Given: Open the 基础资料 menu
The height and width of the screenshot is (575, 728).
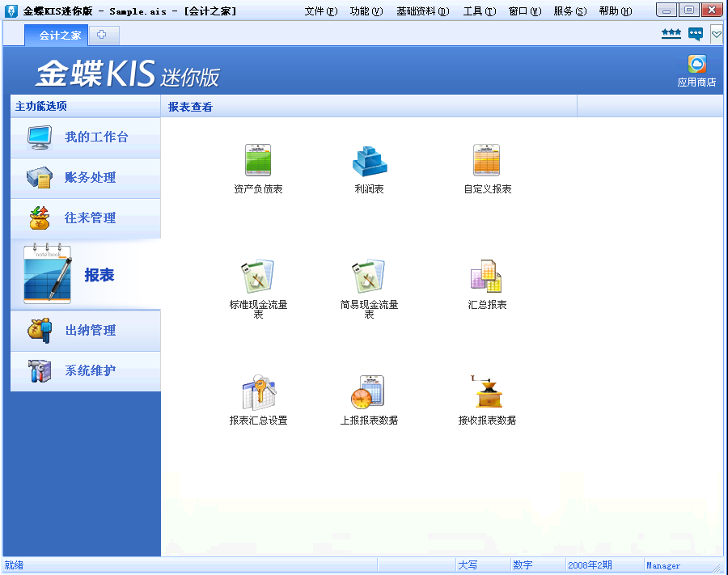Looking at the screenshot, I should (x=422, y=11).
